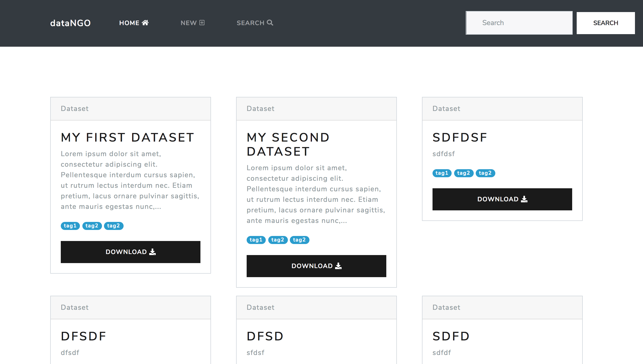Focus the Search text input field
The image size is (643, 364).
519,23
